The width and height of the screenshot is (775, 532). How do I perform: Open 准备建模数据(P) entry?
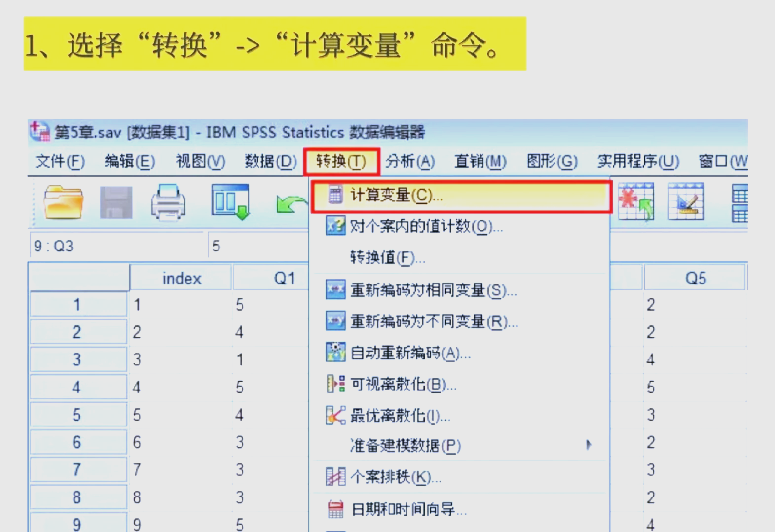tap(459, 445)
